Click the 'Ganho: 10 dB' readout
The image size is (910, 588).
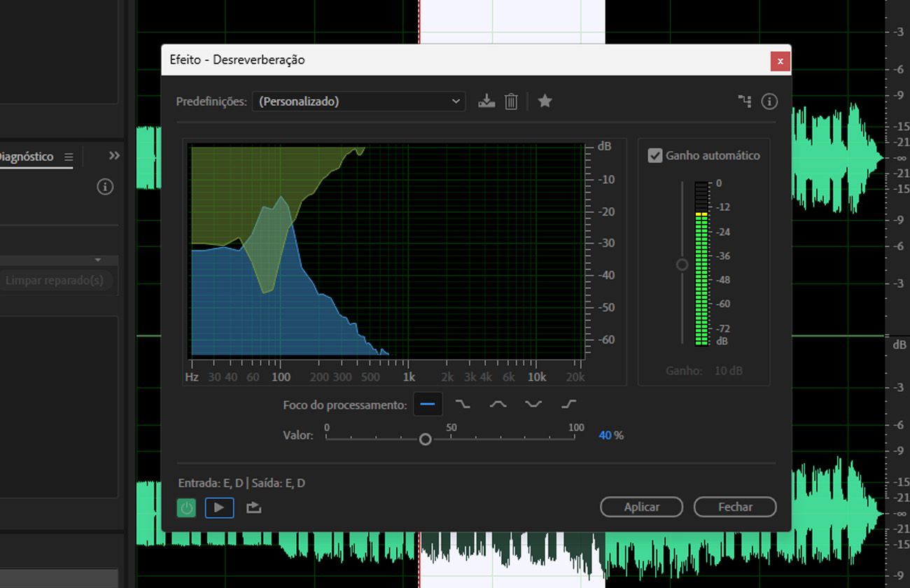704,370
